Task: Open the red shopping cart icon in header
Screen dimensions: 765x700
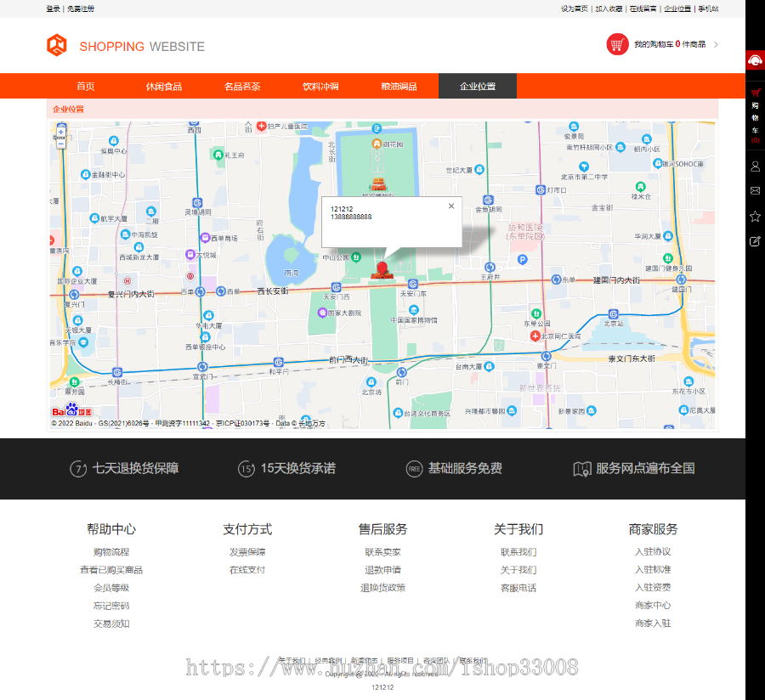Action: (x=617, y=44)
